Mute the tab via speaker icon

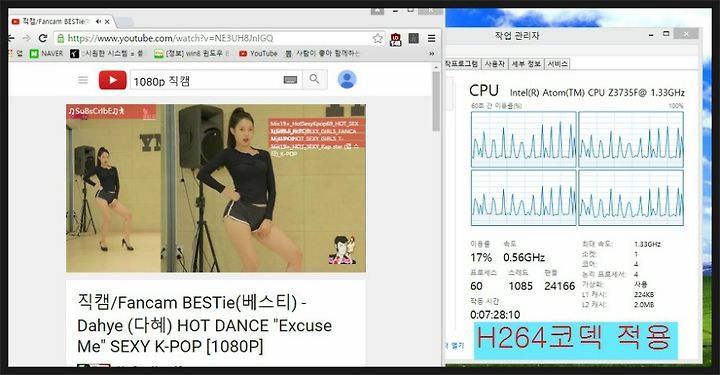click(x=98, y=22)
